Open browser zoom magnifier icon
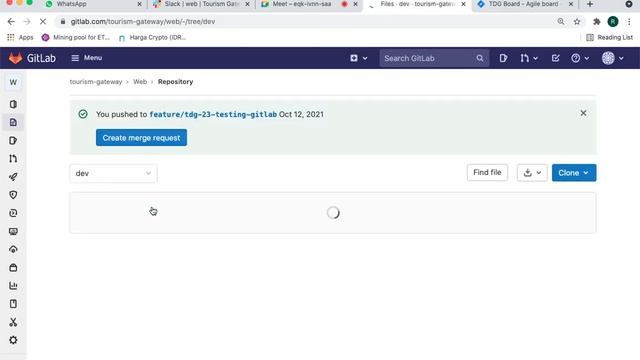Screen dimensions: 640x360 coord(561,22)
